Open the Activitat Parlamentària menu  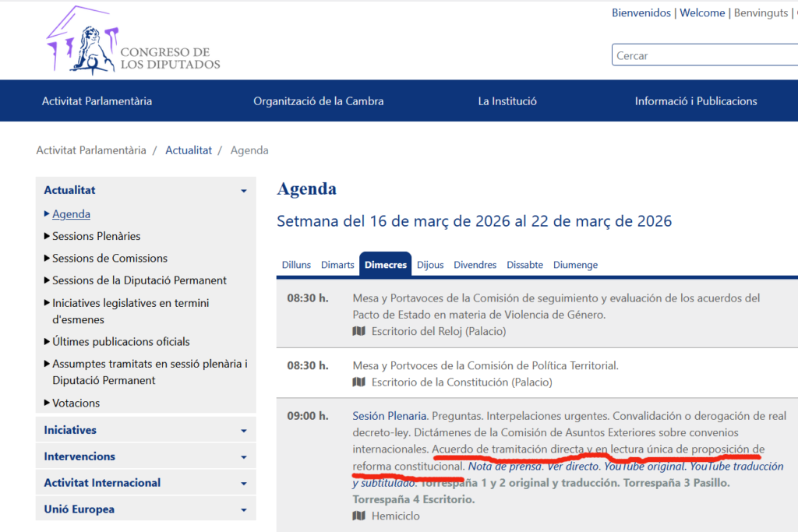pos(97,101)
